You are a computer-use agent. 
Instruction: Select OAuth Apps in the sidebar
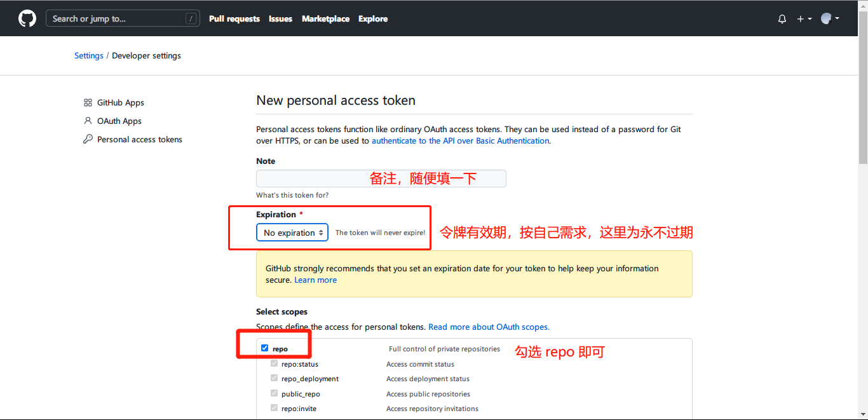119,121
